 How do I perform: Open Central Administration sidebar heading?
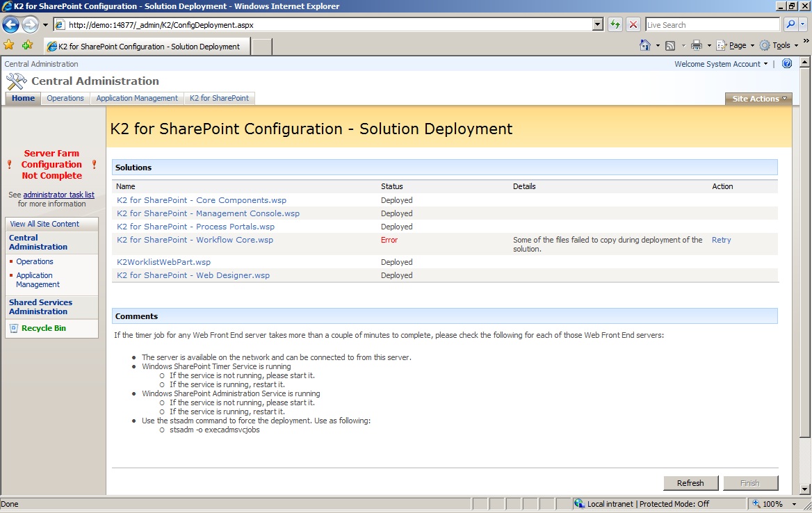coord(38,243)
